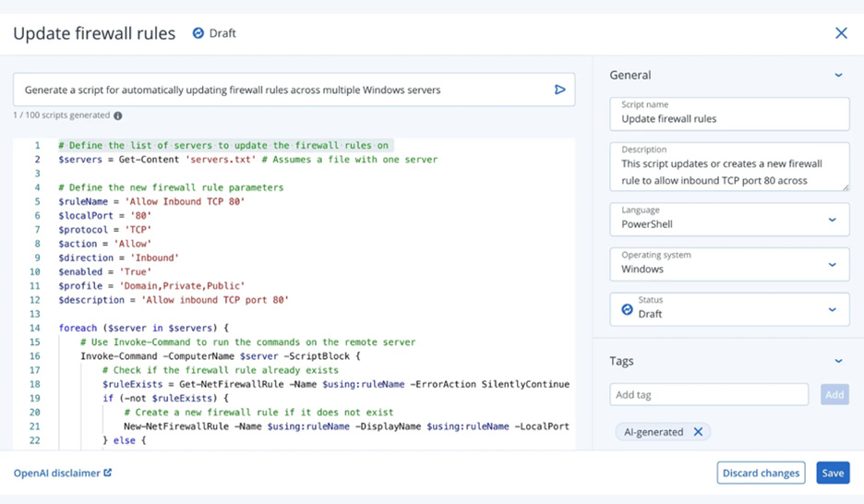Click the Add tag button

(x=834, y=394)
